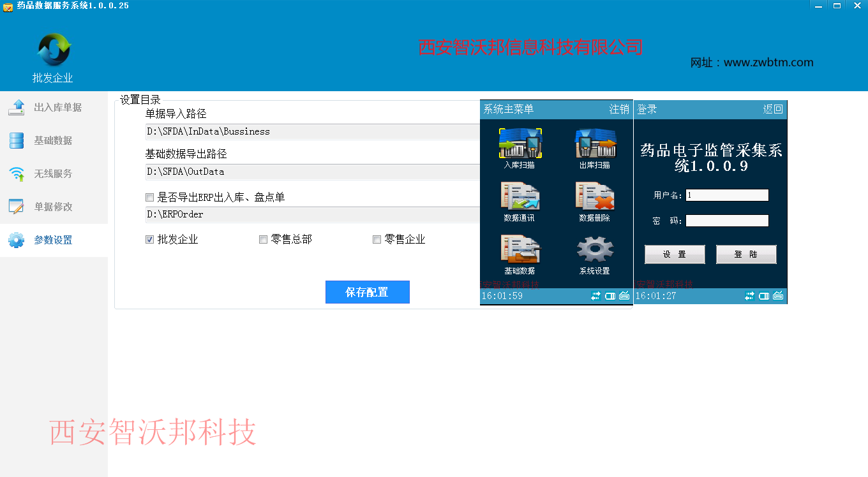868x477 pixels.
Task: Uncheck the 批发企业 checkbox
Action: pos(150,240)
